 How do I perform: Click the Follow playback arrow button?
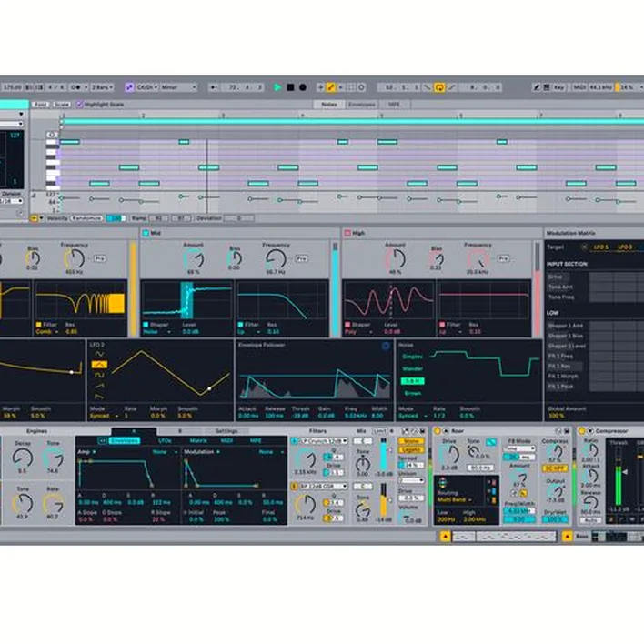coord(213,87)
